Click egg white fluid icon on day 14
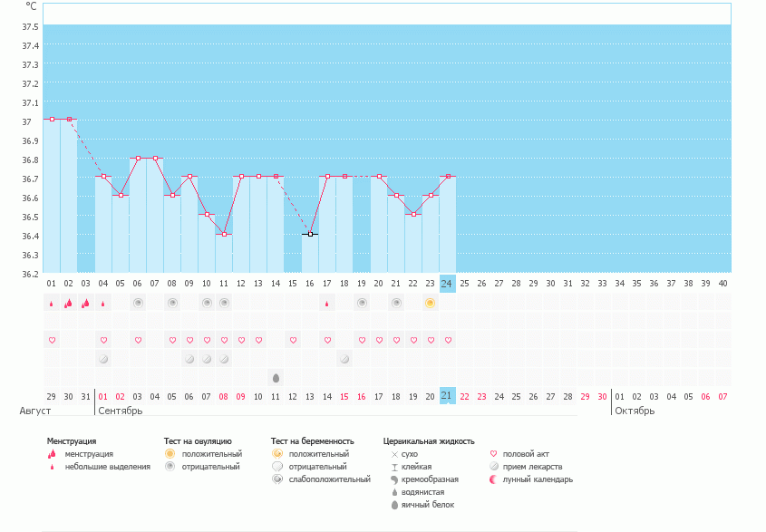Viewport: 766px width, 532px height. [x=276, y=377]
